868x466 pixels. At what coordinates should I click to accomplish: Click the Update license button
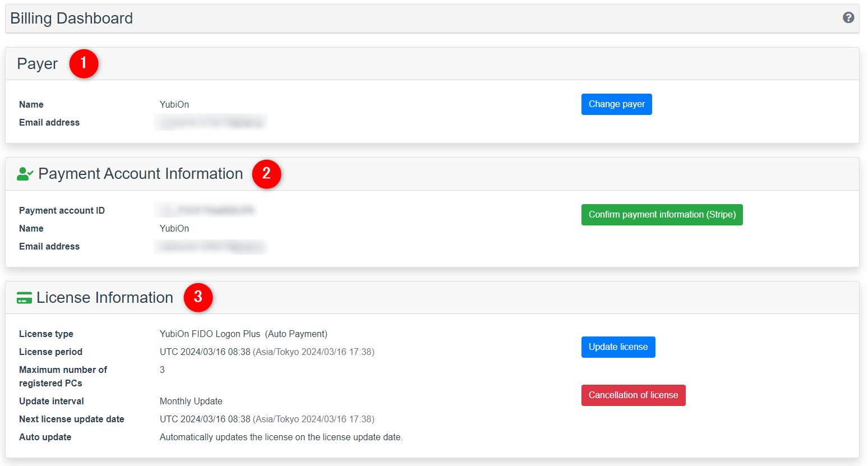[x=618, y=347]
